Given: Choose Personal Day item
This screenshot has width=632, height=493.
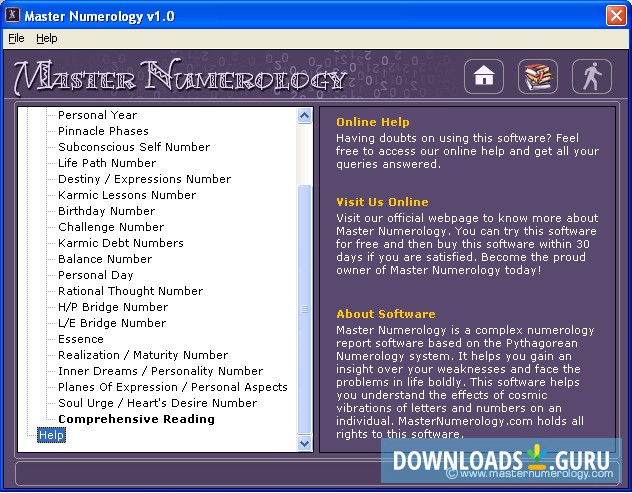Looking at the screenshot, I should (x=96, y=275).
